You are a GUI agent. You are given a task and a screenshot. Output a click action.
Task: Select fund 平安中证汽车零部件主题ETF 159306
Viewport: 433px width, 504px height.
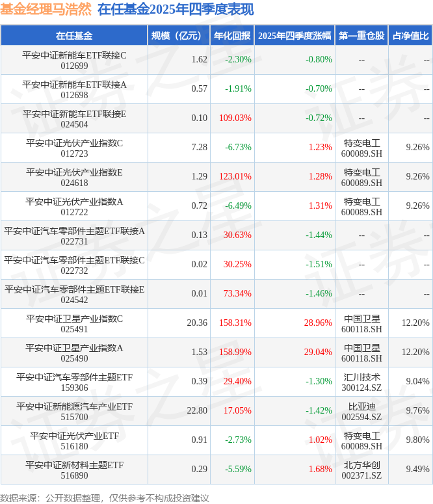pyautogui.click(x=74, y=382)
